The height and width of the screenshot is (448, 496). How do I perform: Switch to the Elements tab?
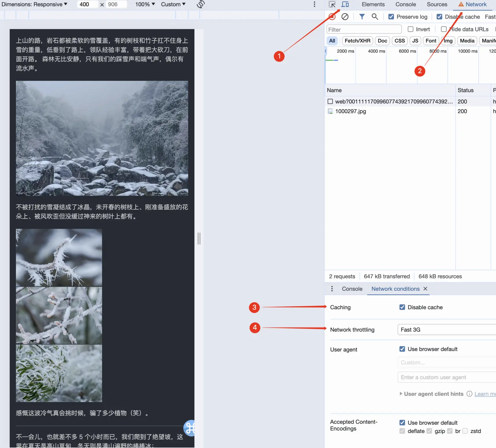pyautogui.click(x=373, y=4)
